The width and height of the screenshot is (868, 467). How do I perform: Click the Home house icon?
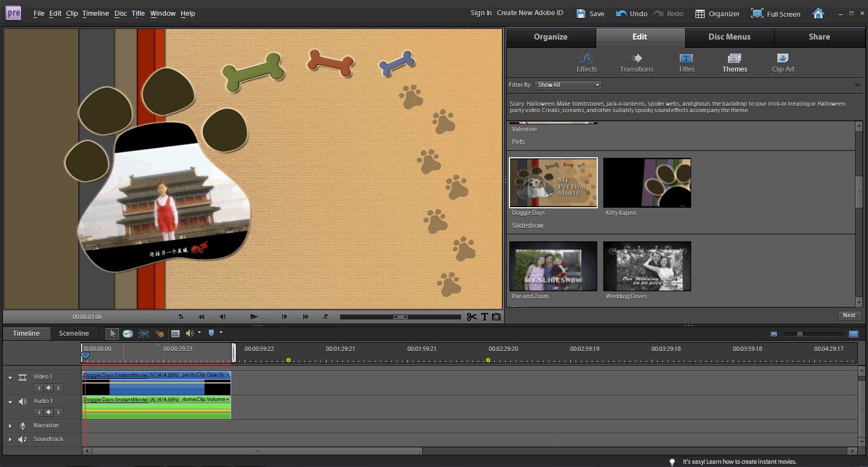818,14
